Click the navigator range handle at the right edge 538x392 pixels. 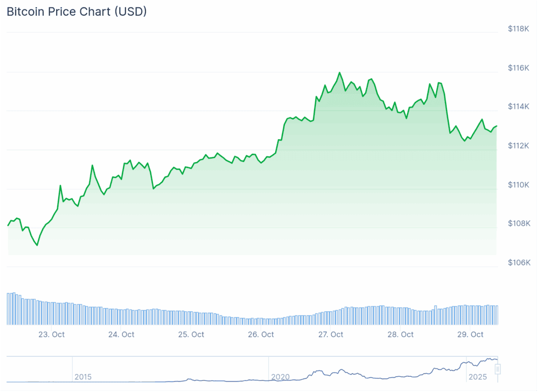pyautogui.click(x=498, y=369)
